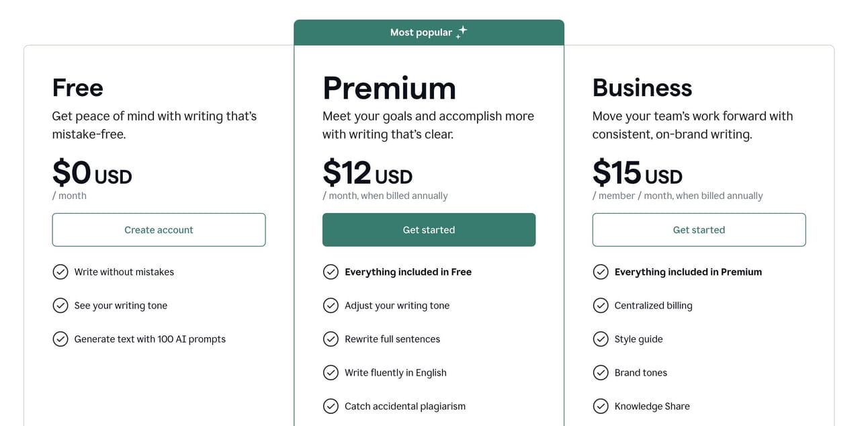
Task: Choose Get started under Business plan
Action: [699, 230]
